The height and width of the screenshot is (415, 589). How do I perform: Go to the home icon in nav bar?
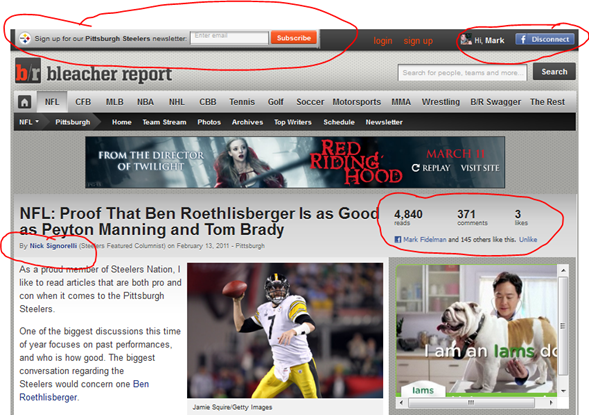(25, 102)
